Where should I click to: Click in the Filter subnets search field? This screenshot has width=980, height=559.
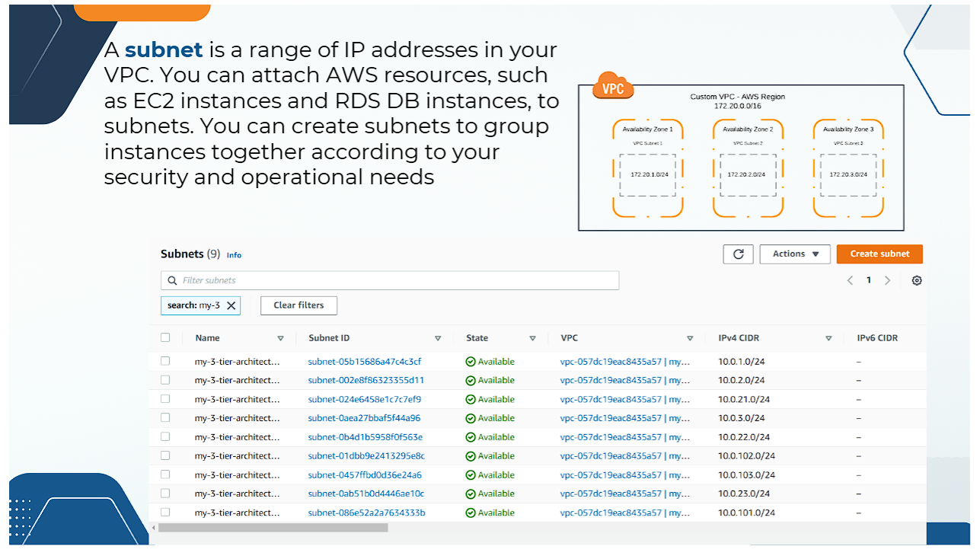[390, 280]
